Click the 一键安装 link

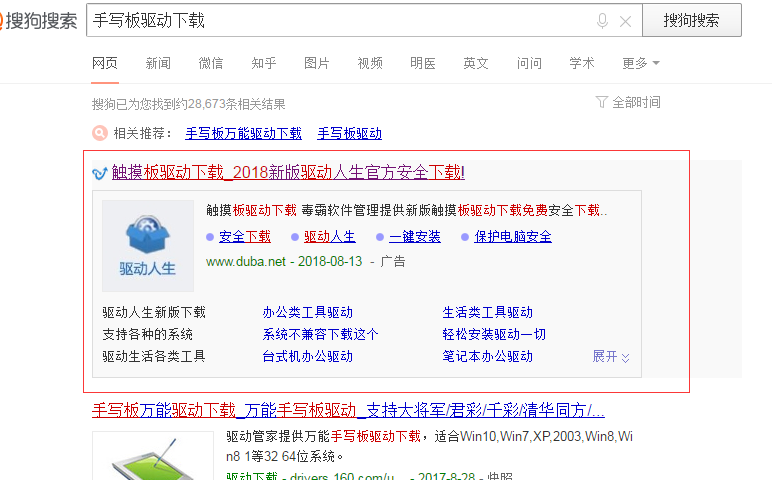[x=414, y=237]
